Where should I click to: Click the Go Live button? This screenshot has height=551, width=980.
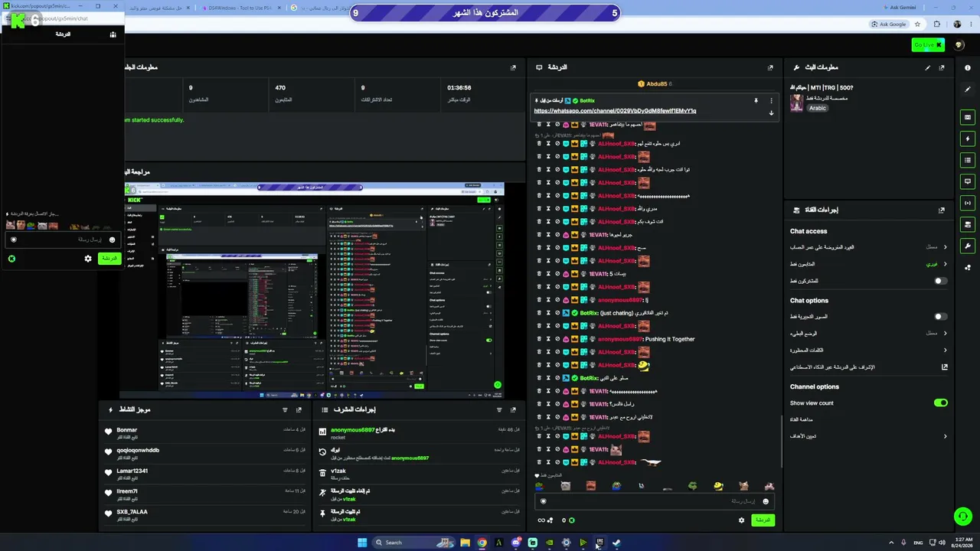click(928, 45)
